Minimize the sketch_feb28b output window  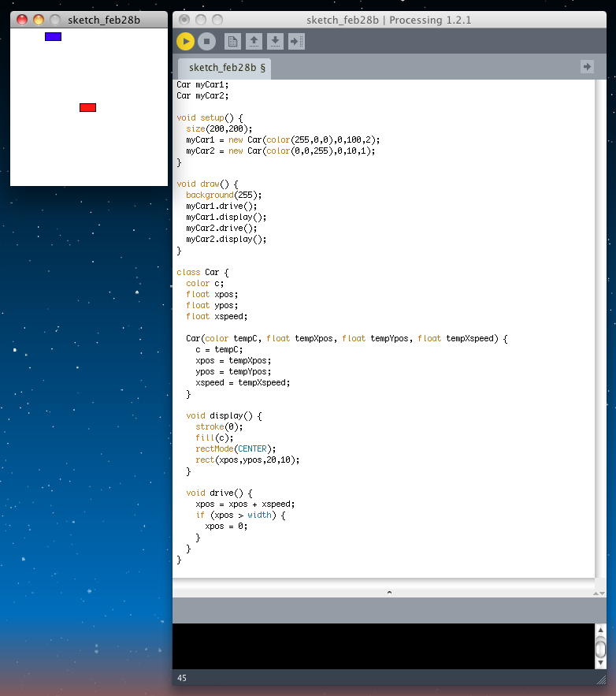click(x=39, y=20)
